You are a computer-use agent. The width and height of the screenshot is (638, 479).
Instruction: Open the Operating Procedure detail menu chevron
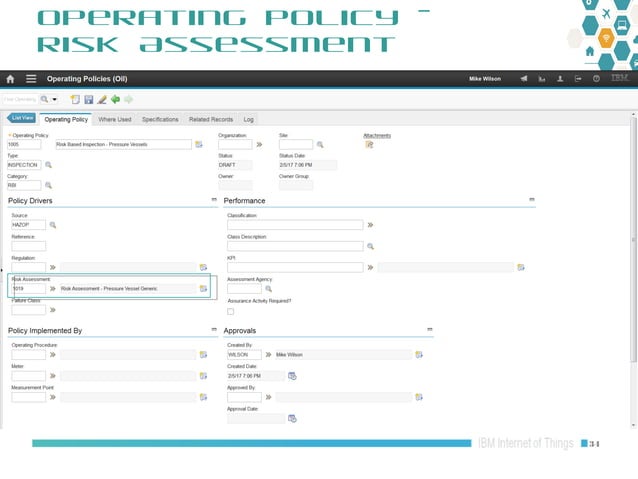coord(52,354)
